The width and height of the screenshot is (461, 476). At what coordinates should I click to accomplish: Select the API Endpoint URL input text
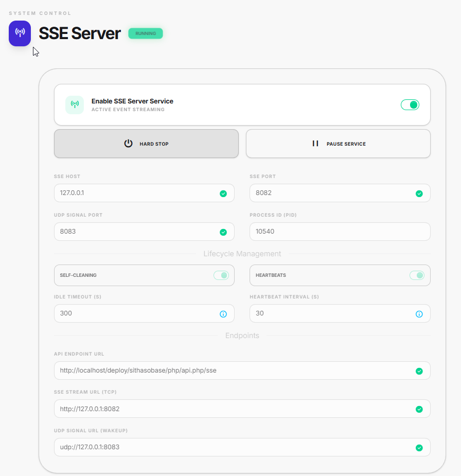[232, 371]
